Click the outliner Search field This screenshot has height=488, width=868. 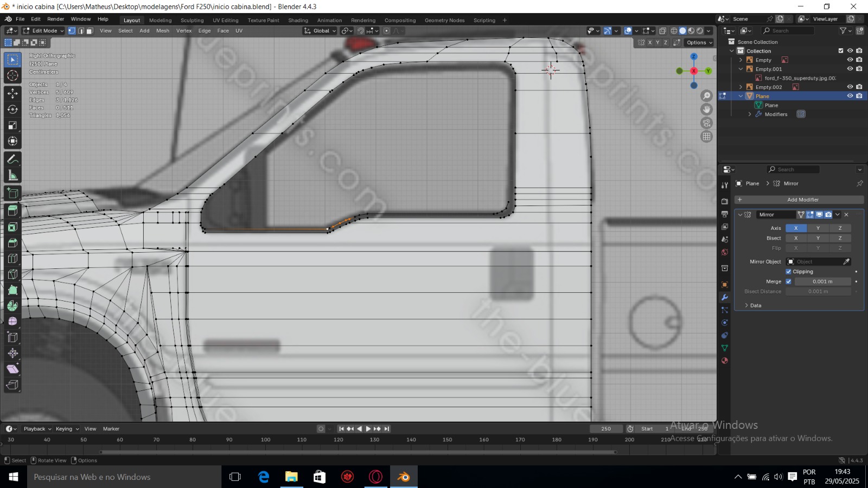(x=788, y=31)
